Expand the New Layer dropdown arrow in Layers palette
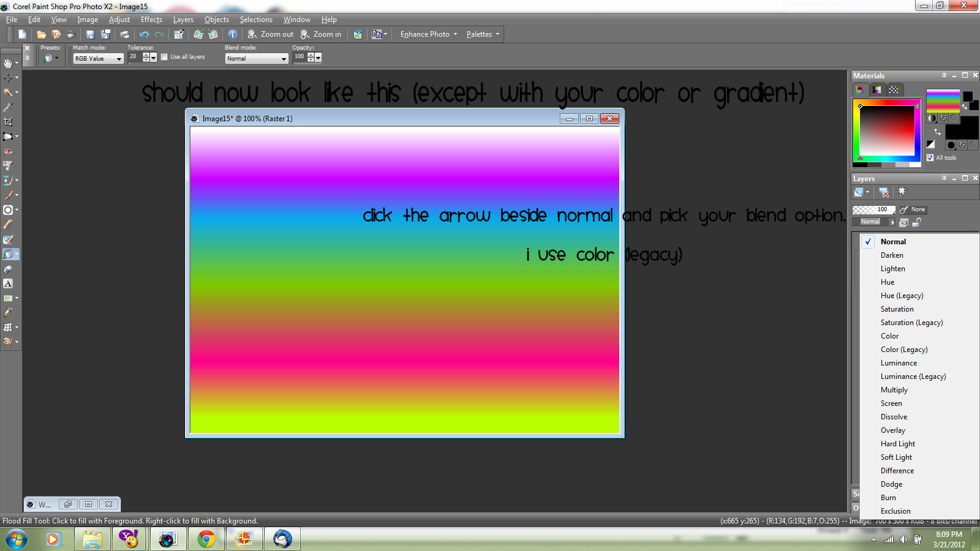Image resolution: width=980 pixels, height=551 pixels. coord(867,192)
